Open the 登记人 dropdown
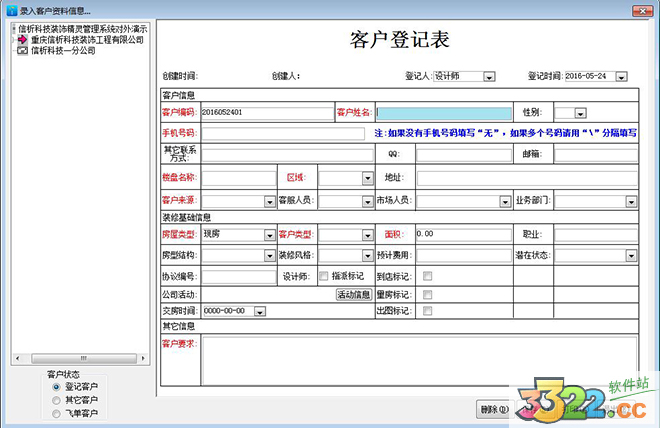 (x=489, y=76)
